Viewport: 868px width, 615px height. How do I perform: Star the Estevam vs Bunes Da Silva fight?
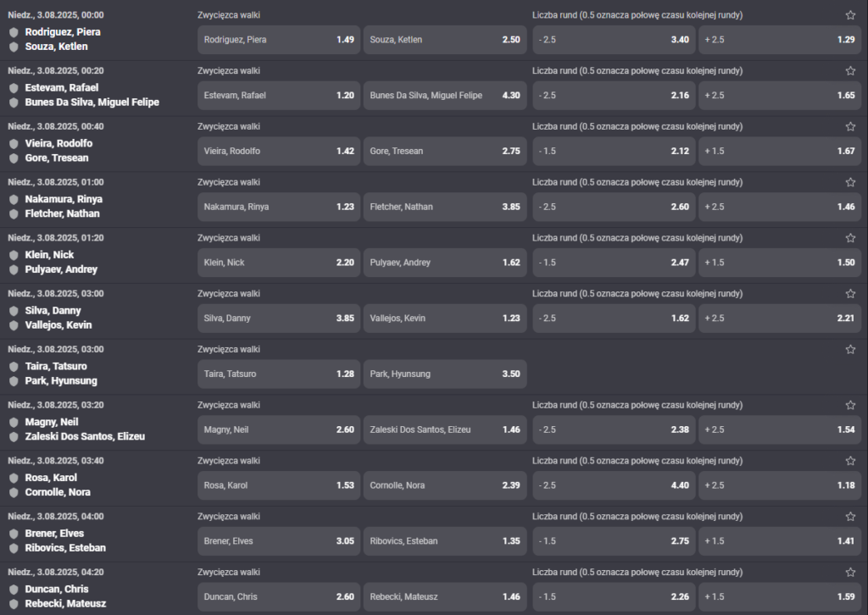[850, 71]
